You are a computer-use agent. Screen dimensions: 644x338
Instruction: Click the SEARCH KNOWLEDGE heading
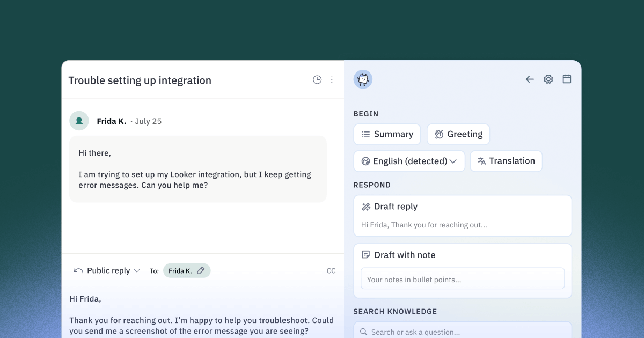coord(395,312)
